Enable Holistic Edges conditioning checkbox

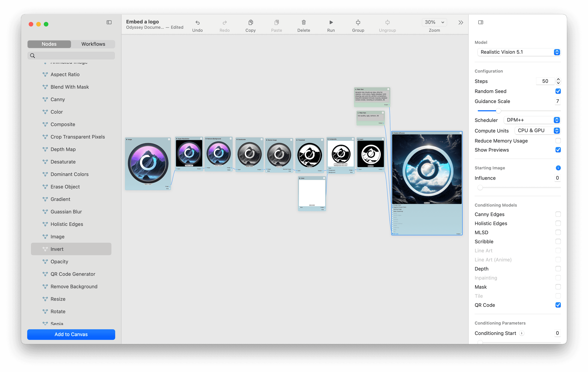coord(558,223)
